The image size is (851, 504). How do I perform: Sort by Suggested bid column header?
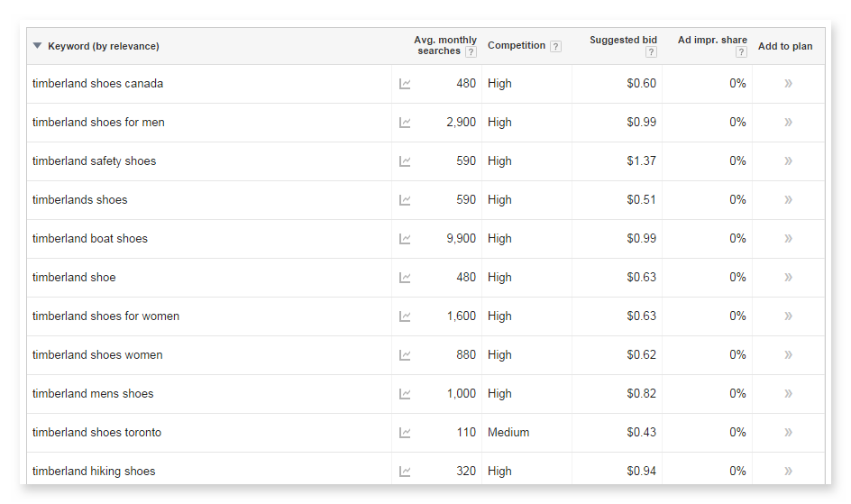click(x=623, y=41)
